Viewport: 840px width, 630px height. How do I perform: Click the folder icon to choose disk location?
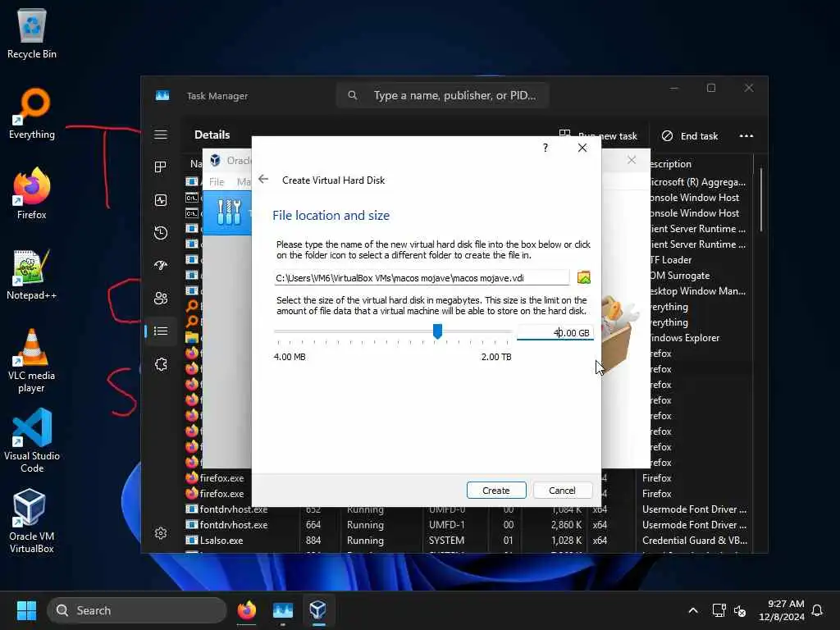[583, 277]
